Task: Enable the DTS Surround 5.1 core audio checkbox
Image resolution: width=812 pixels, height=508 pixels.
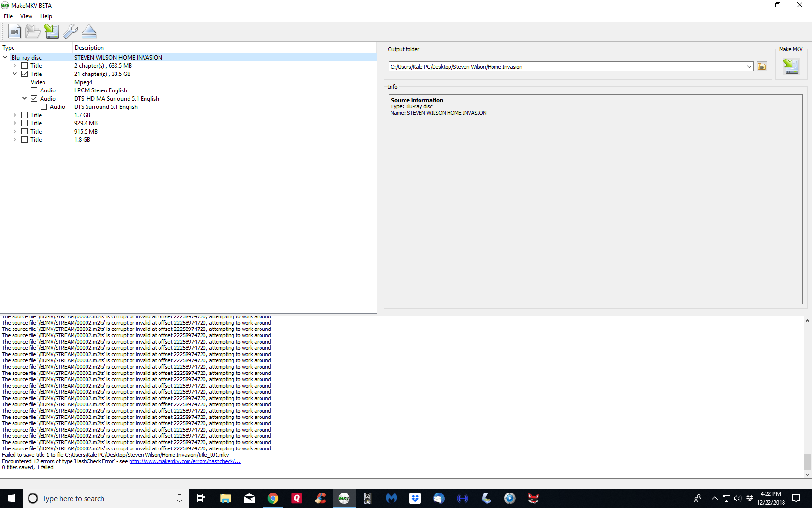Action: pyautogui.click(x=44, y=107)
